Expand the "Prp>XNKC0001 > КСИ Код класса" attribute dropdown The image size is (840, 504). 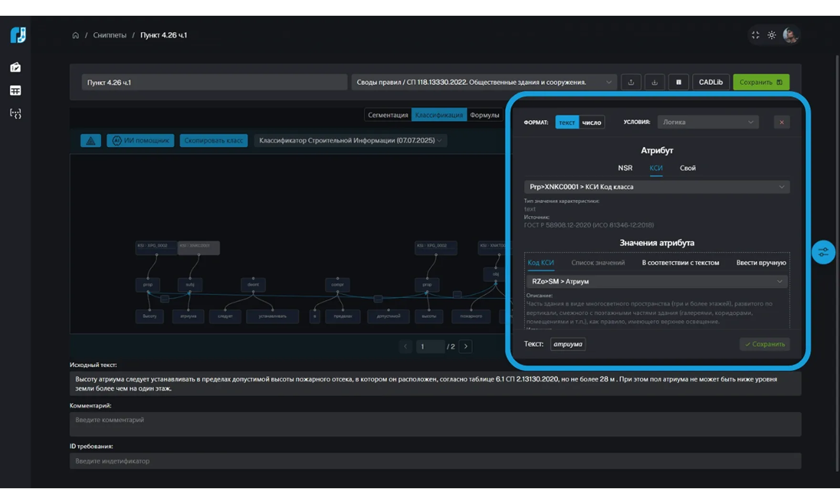(x=657, y=187)
